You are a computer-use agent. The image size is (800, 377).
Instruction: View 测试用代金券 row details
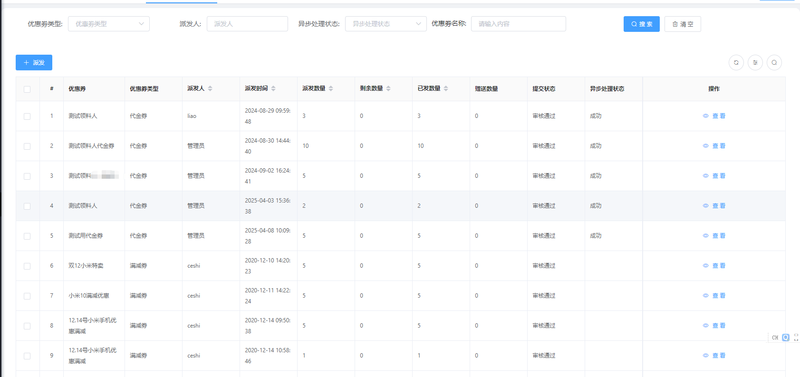point(714,236)
